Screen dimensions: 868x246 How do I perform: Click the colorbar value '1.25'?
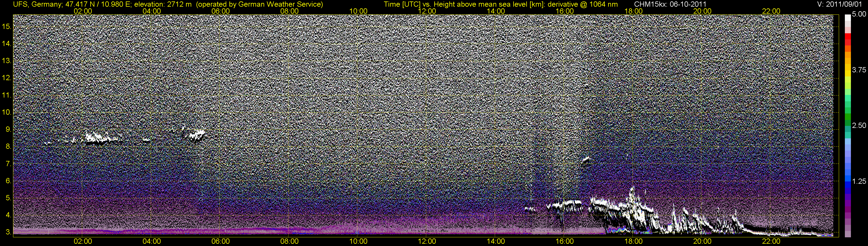pyautogui.click(x=859, y=181)
